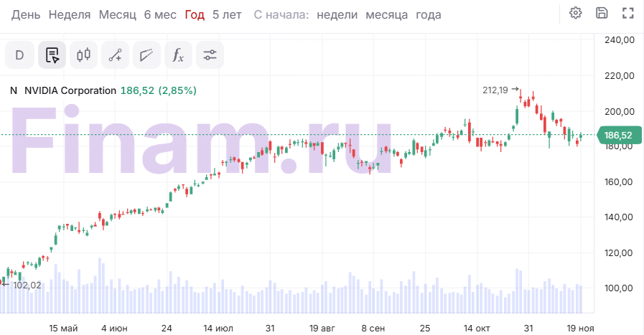Show data from start of года
Image resolution: width=644 pixels, height=335 pixels.
(x=429, y=14)
